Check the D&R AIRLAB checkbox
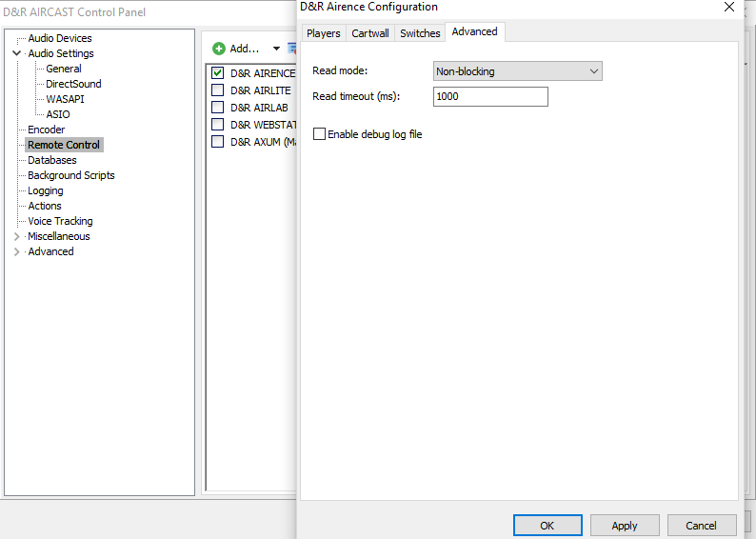Screen dimensions: 756x539 (x=218, y=108)
